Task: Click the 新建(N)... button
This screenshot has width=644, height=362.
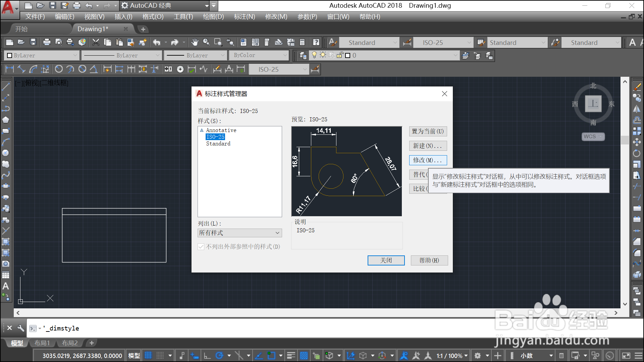Action: [x=428, y=146]
